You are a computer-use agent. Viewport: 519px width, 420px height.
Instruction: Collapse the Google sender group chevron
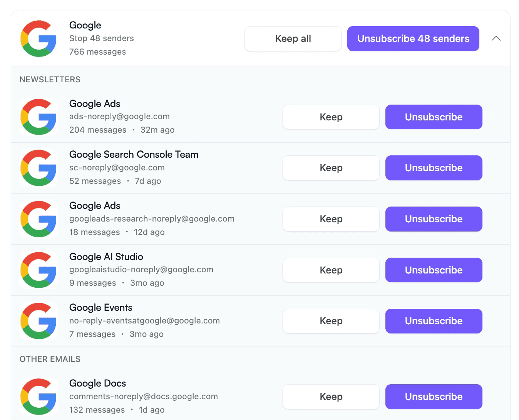click(496, 38)
